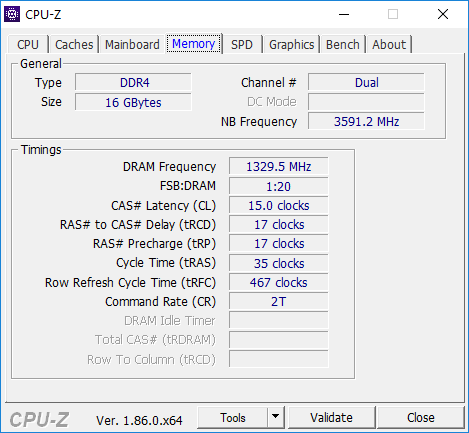The height and width of the screenshot is (433, 469).
Task: Click the NB Frequency label
Action: tap(259, 122)
